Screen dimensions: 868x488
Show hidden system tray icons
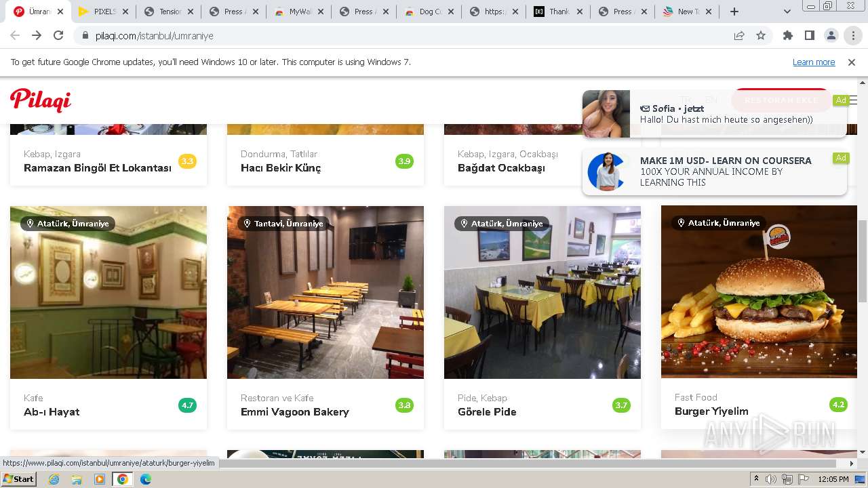click(756, 479)
